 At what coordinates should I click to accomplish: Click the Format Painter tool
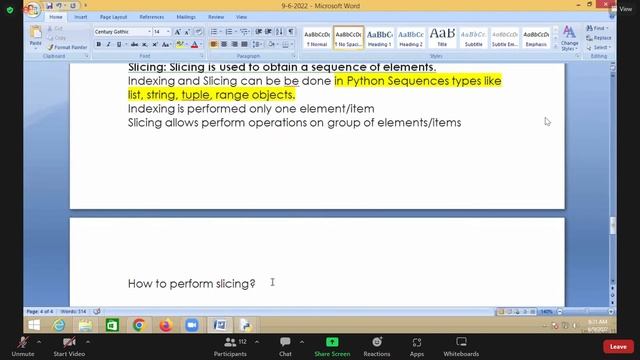[67, 47]
